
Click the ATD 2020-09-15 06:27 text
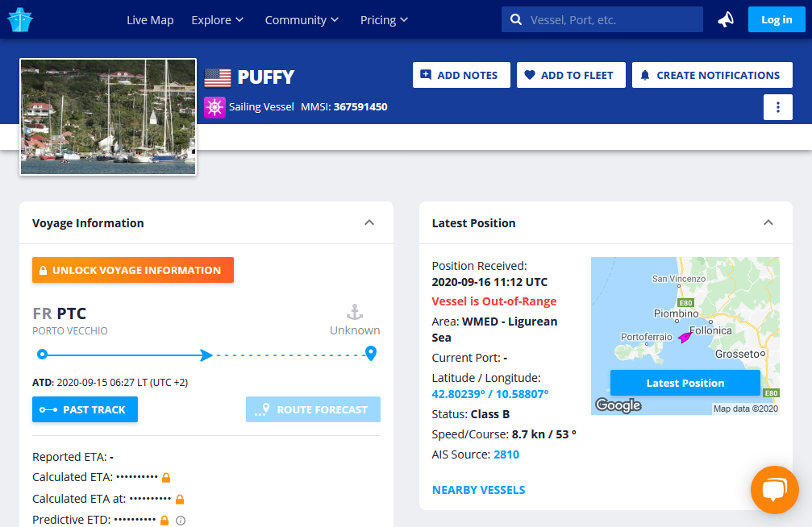(x=110, y=383)
